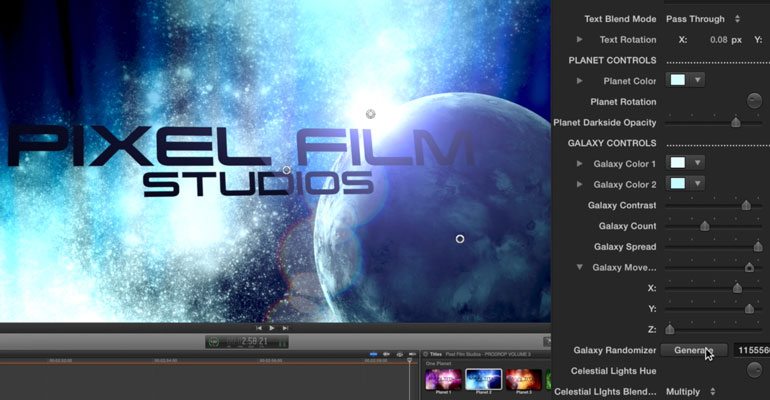Click the One Planet category label

point(438,364)
